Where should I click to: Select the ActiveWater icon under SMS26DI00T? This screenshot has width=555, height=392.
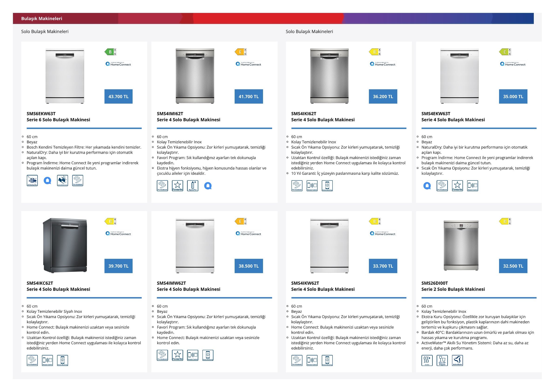tap(457, 361)
